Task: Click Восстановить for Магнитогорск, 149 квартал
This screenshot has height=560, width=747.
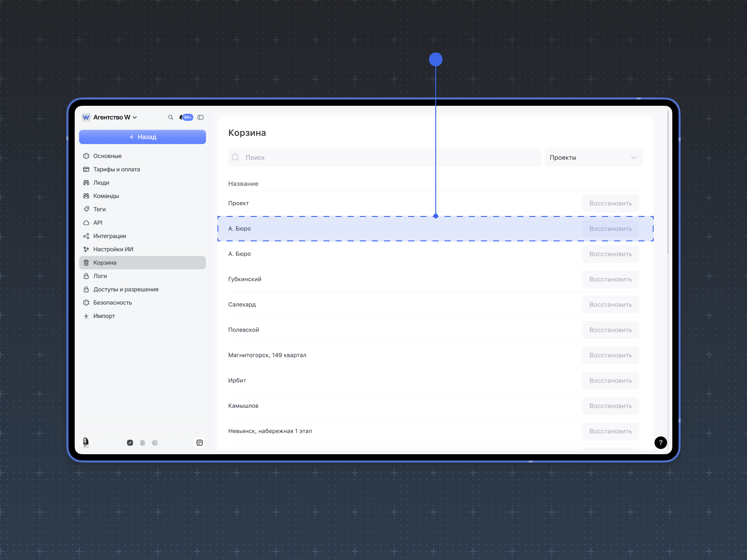Action: point(610,356)
